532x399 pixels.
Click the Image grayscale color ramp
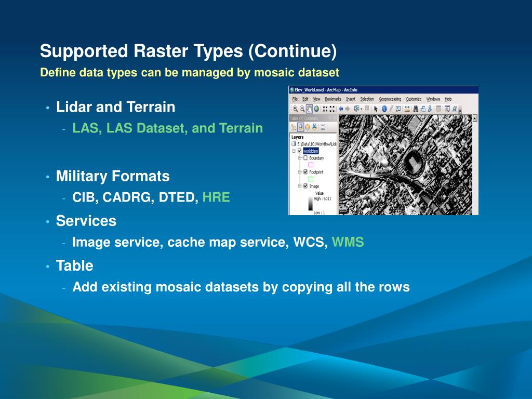point(311,204)
